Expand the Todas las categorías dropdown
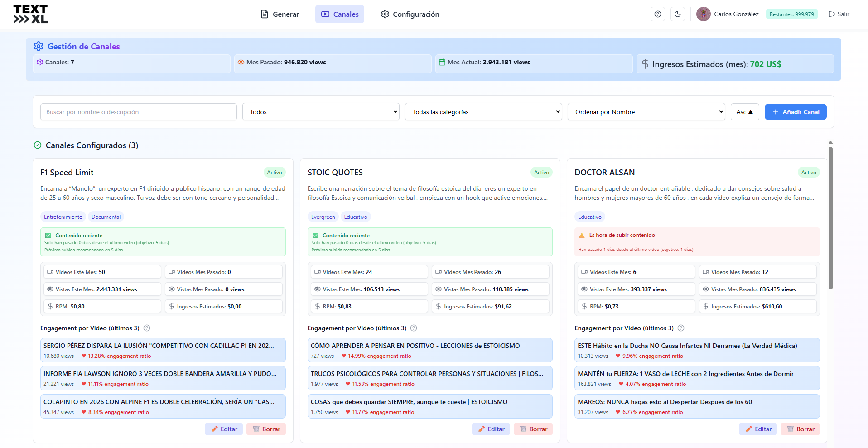 point(483,112)
